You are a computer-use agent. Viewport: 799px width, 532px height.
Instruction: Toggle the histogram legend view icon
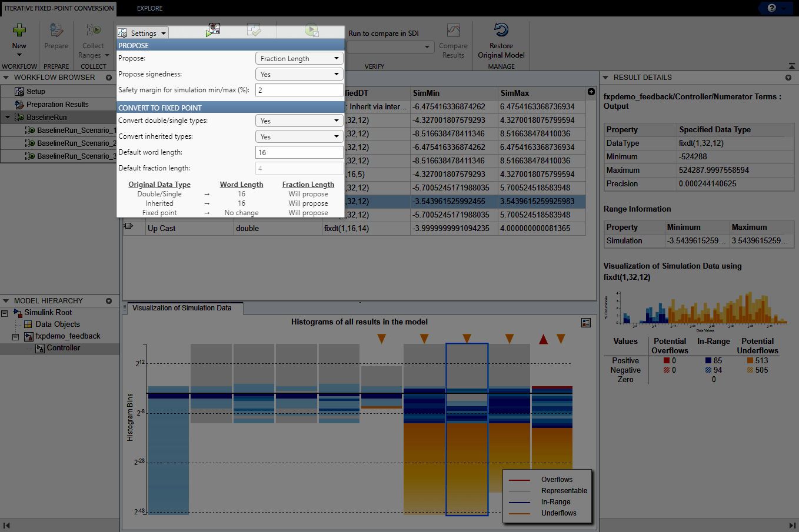pos(585,322)
